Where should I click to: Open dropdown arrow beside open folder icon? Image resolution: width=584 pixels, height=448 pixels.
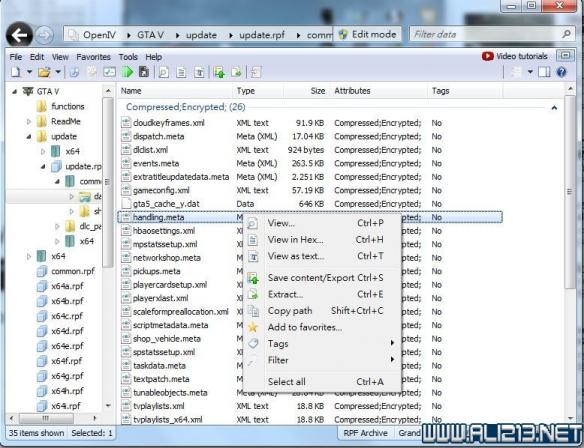click(58, 72)
